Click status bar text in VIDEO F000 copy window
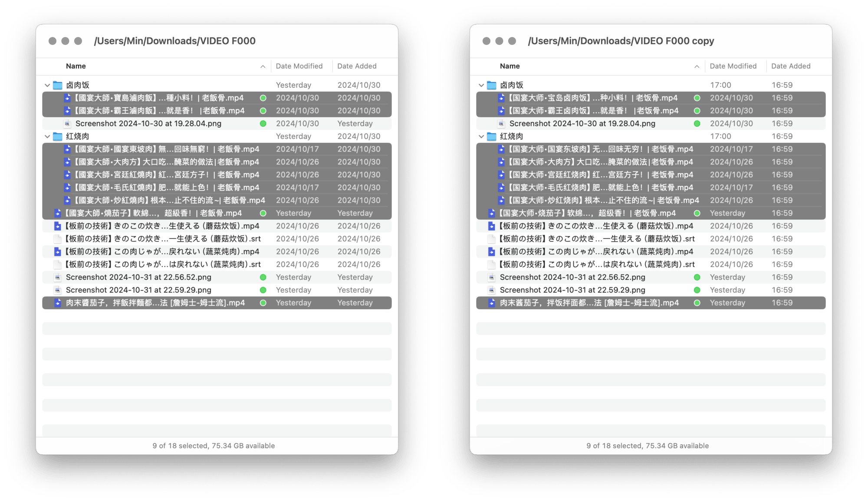868x502 pixels. pos(648,446)
